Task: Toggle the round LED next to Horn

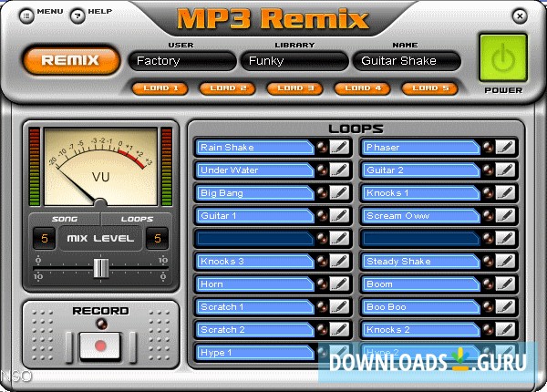Action: (x=322, y=284)
